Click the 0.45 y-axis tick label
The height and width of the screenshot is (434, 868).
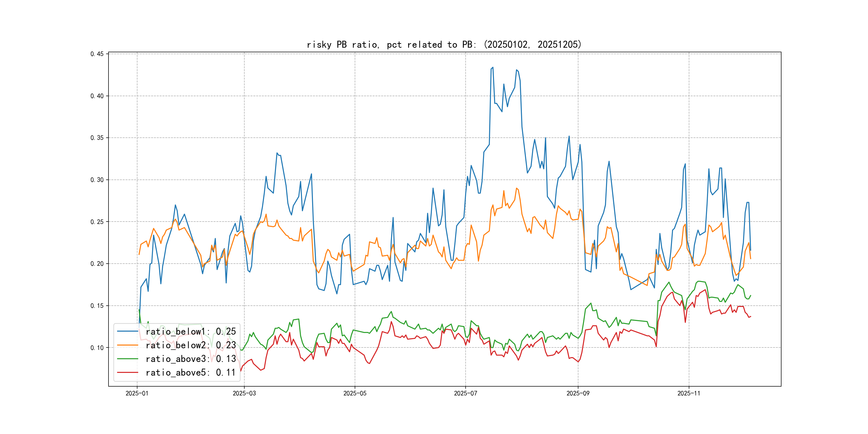[97, 54]
